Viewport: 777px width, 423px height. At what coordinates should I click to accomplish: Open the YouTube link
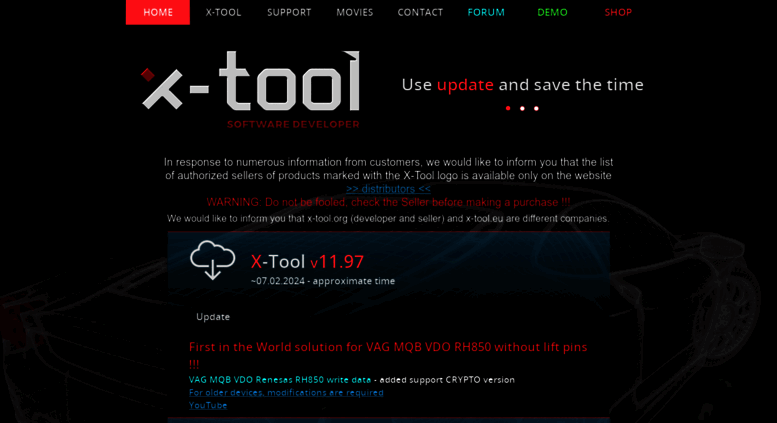(208, 405)
